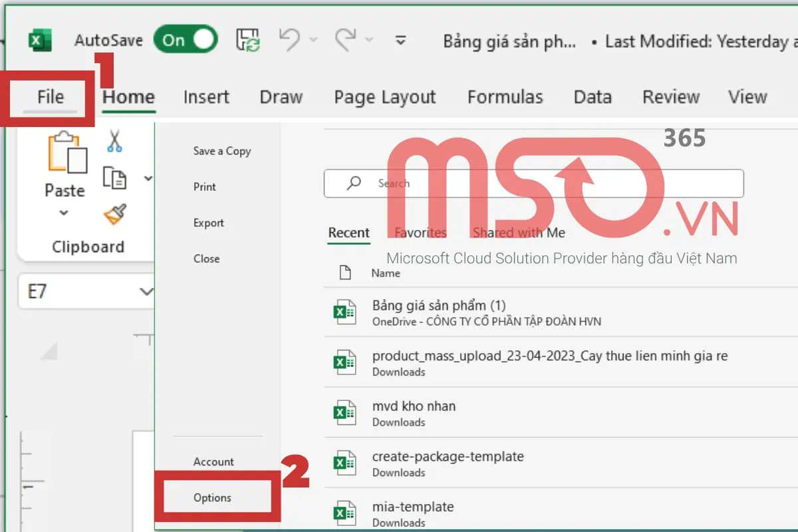Switch to the Insert ribbon tab

coord(206,97)
